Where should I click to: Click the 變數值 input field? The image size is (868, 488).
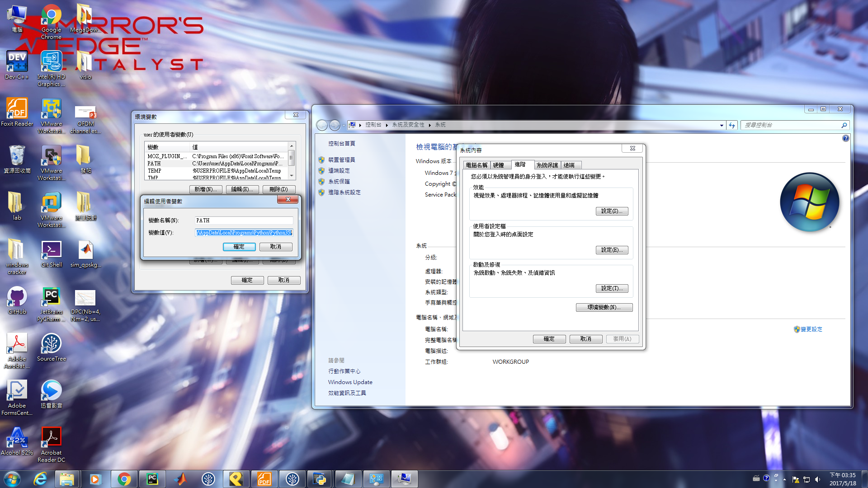click(x=244, y=233)
